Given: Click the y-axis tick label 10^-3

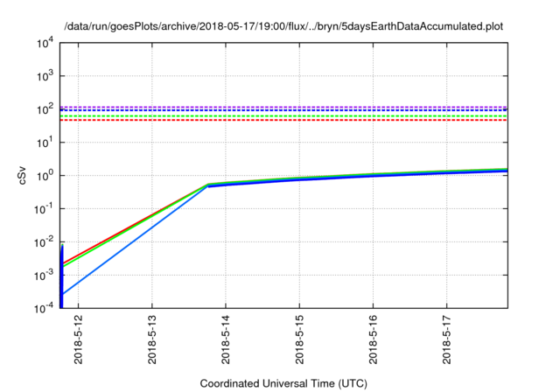Looking at the screenshot, I should [x=44, y=276].
